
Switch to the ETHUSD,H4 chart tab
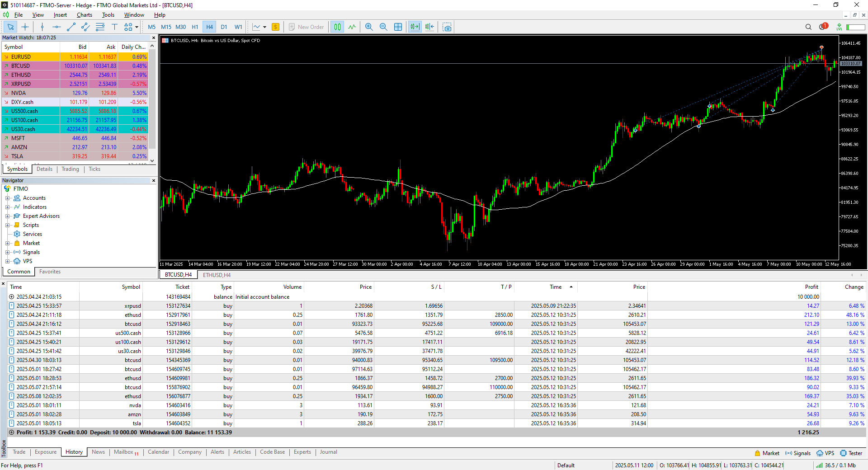coord(217,275)
